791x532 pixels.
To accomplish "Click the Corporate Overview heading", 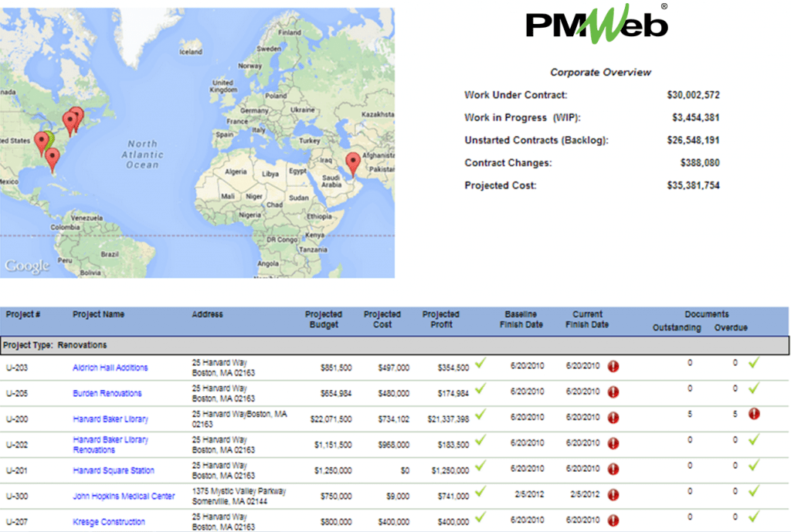I will (600, 72).
